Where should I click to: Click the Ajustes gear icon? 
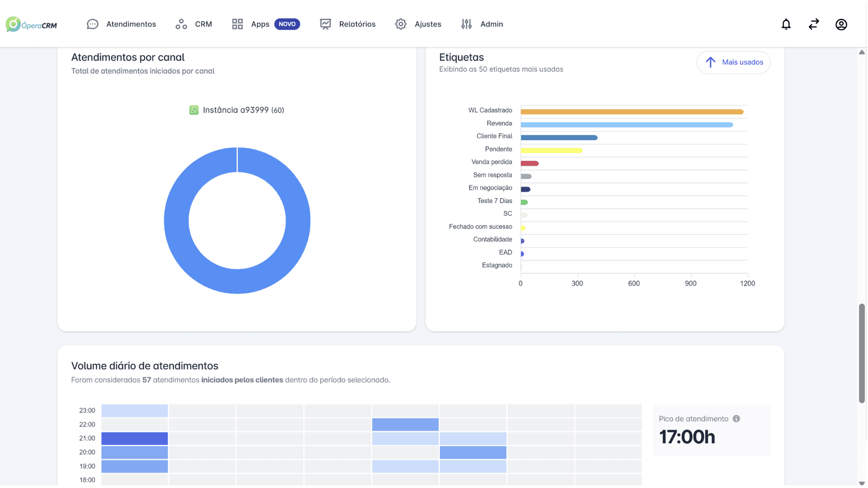click(401, 24)
